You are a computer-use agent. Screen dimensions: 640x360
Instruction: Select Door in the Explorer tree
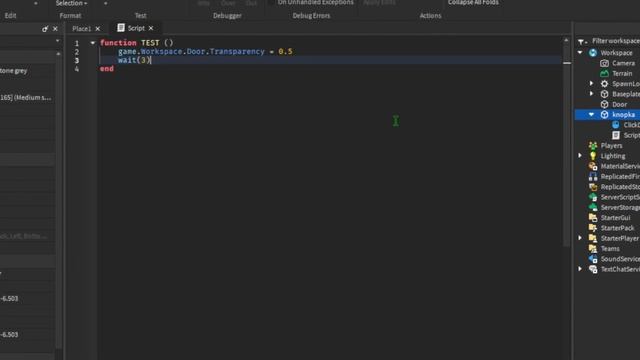(619, 104)
